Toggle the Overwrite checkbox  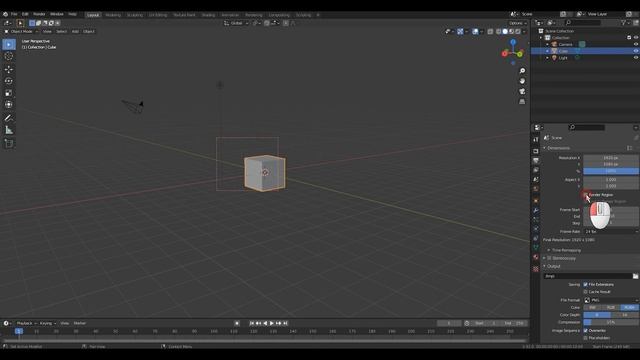click(x=585, y=331)
